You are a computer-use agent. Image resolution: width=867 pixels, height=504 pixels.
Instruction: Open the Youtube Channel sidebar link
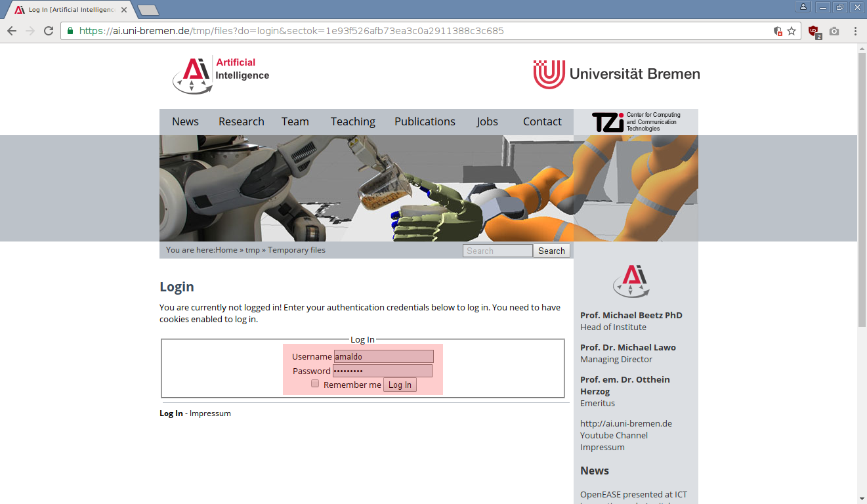(x=614, y=435)
